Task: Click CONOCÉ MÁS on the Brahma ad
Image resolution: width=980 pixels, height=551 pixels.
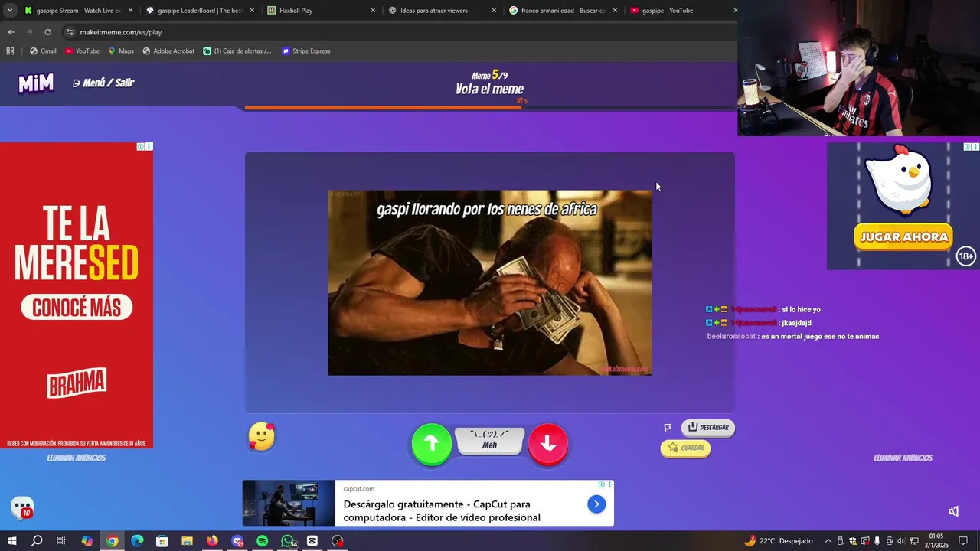Action: click(77, 308)
